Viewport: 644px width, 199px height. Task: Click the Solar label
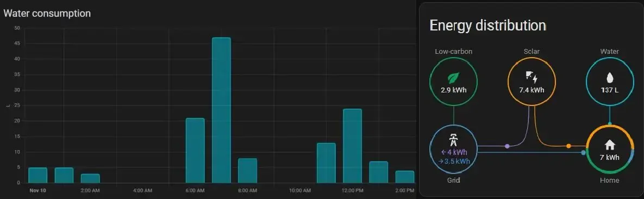click(x=532, y=52)
